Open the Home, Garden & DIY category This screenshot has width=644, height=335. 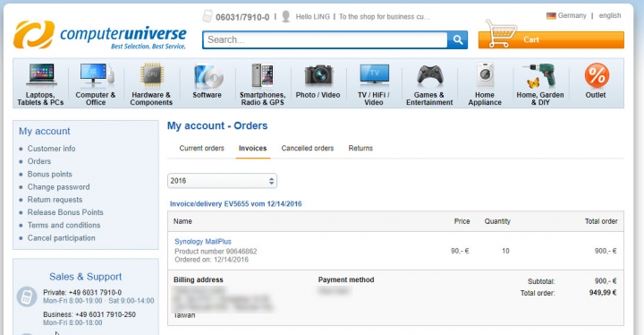pyautogui.click(x=540, y=84)
